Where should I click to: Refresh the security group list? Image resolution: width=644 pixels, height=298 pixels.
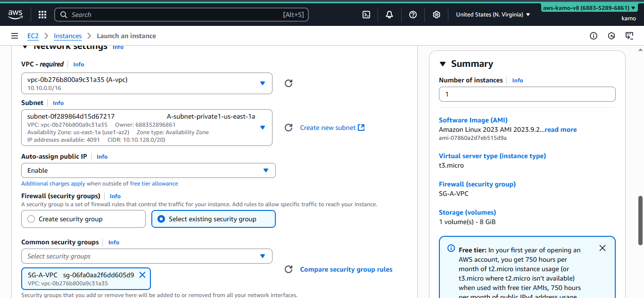(288, 269)
